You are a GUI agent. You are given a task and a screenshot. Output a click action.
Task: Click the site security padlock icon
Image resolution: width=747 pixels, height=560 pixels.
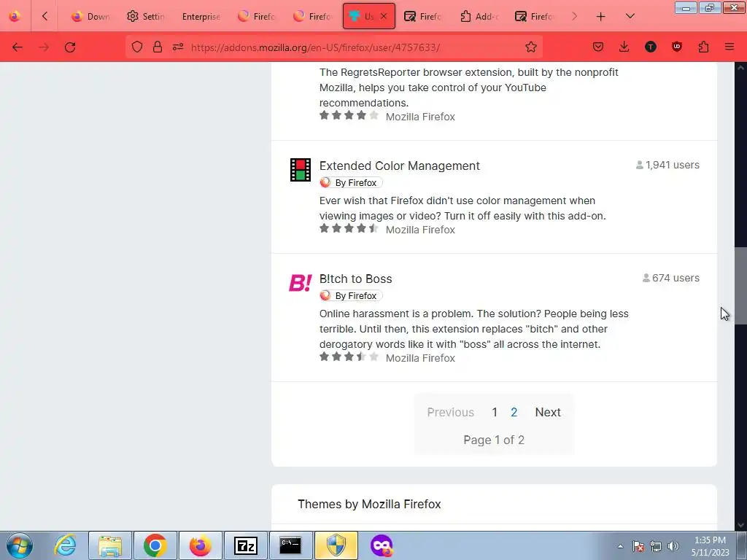coord(158,47)
